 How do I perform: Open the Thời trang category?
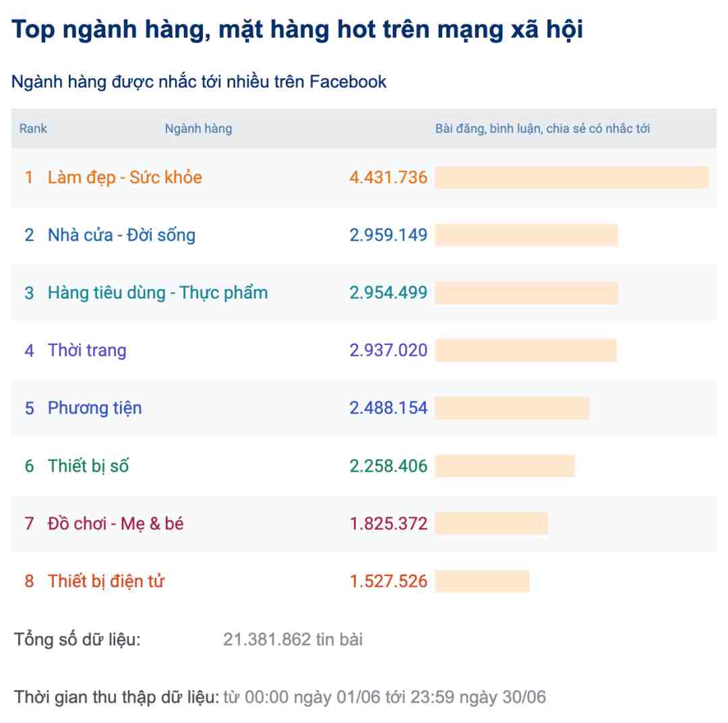click(87, 351)
